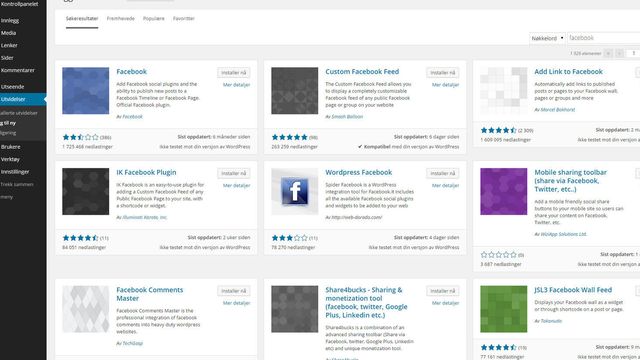
Task: Visit author link Illuminati Karate, Inc
Action: (144, 218)
